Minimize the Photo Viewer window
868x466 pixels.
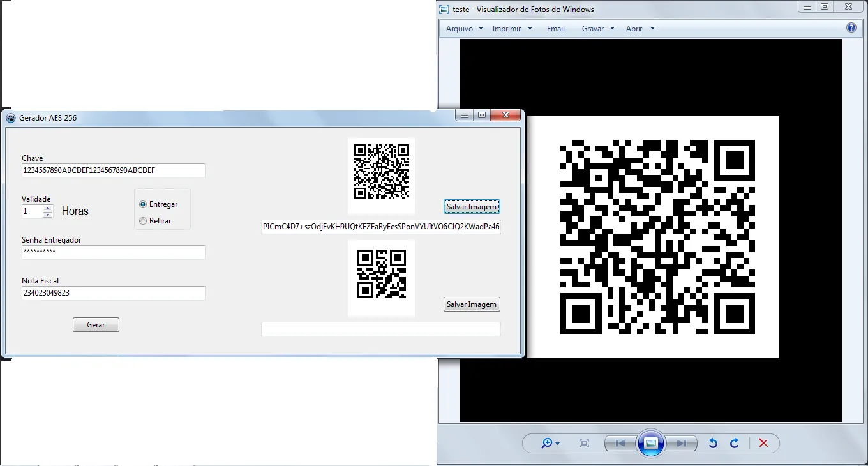coord(807,7)
